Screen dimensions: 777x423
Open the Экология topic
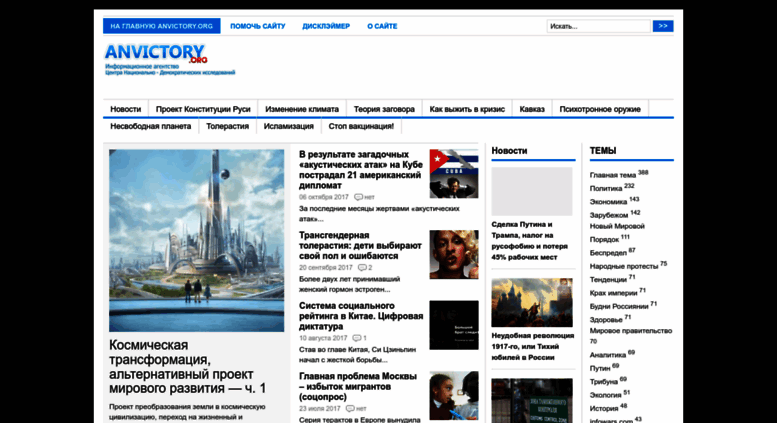pos(606,395)
